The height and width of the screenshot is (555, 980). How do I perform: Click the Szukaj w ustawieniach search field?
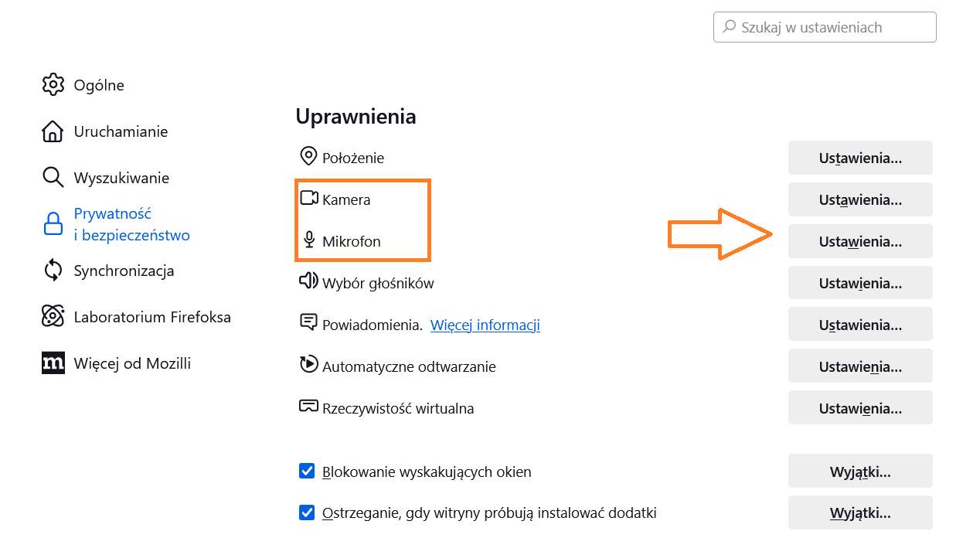(x=825, y=27)
